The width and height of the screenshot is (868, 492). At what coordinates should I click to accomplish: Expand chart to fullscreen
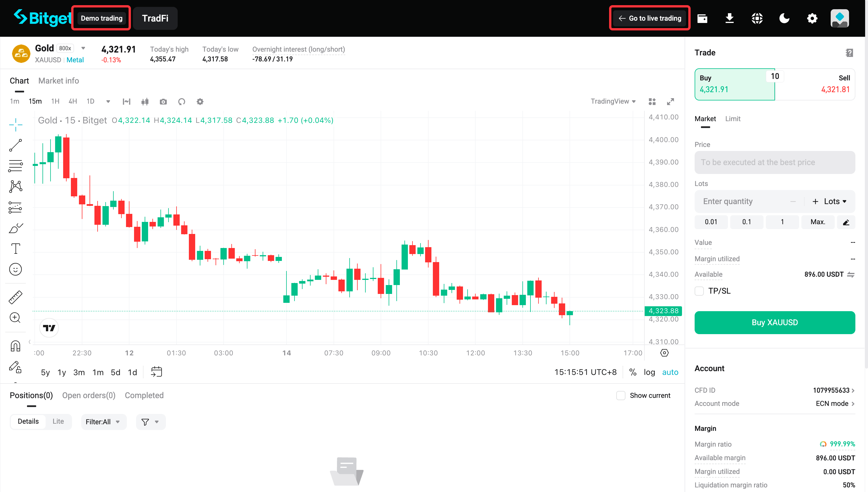click(x=670, y=102)
